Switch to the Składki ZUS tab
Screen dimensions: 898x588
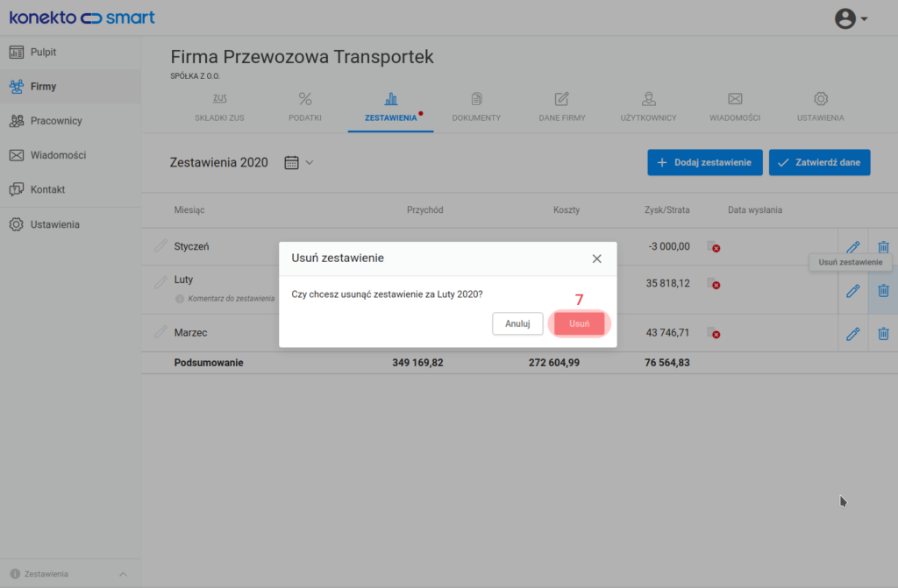tap(219, 108)
